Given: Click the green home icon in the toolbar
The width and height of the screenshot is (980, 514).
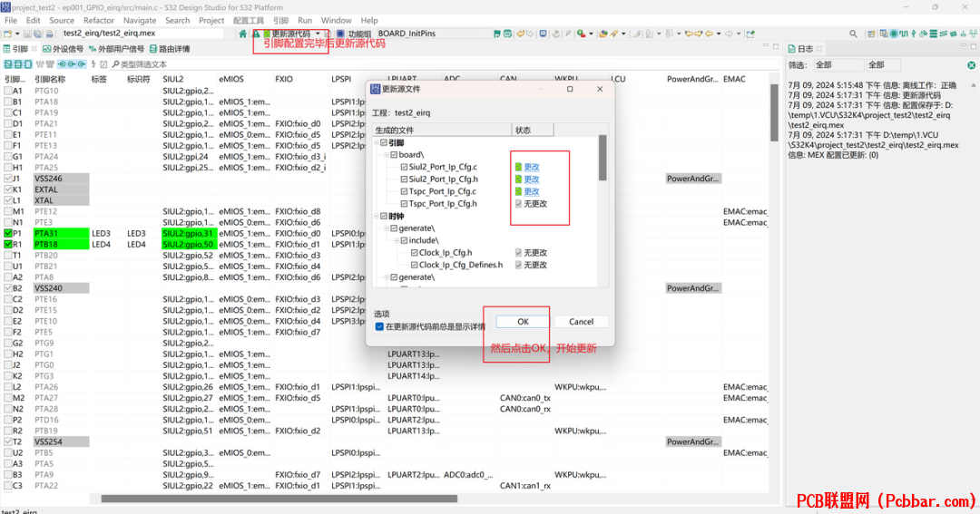Looking at the screenshot, I should [242, 34].
